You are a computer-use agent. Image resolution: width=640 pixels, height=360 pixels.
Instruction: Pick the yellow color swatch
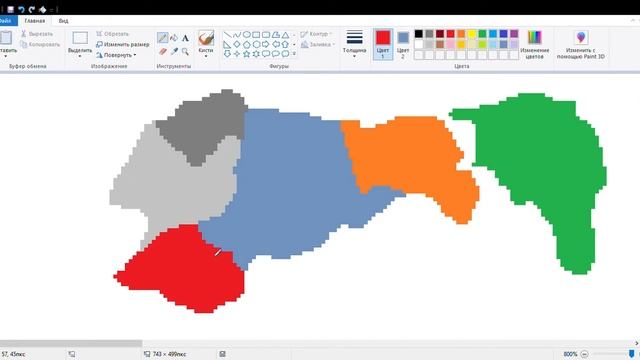click(x=472, y=34)
